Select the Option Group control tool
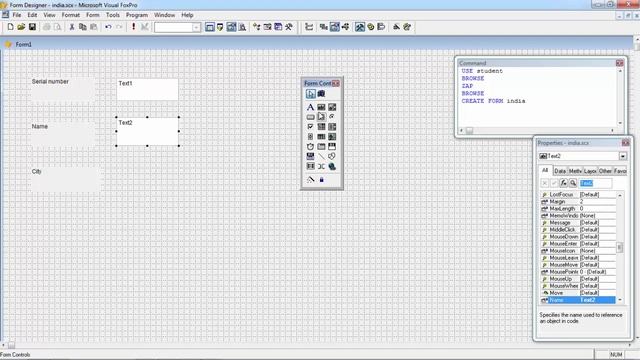Screen dimensions: 640x360 point(332,117)
